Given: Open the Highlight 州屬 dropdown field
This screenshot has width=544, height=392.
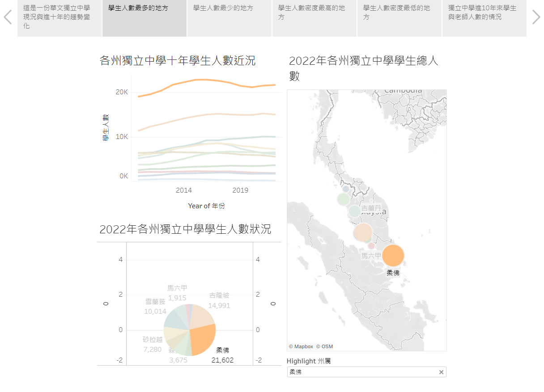Looking at the screenshot, I should pyautogui.click(x=362, y=372).
